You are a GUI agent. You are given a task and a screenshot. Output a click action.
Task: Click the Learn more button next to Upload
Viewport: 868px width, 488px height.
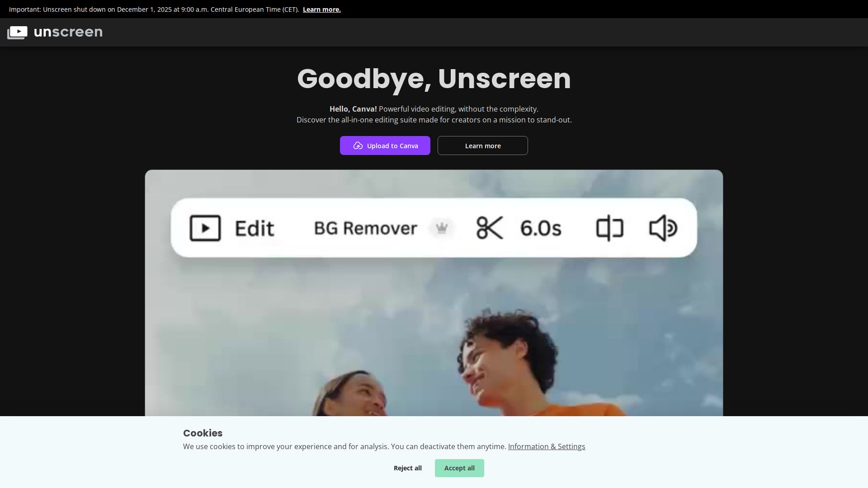[482, 145]
